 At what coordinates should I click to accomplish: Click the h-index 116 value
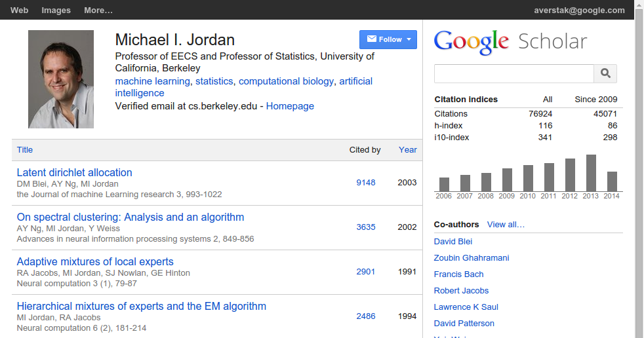click(546, 126)
